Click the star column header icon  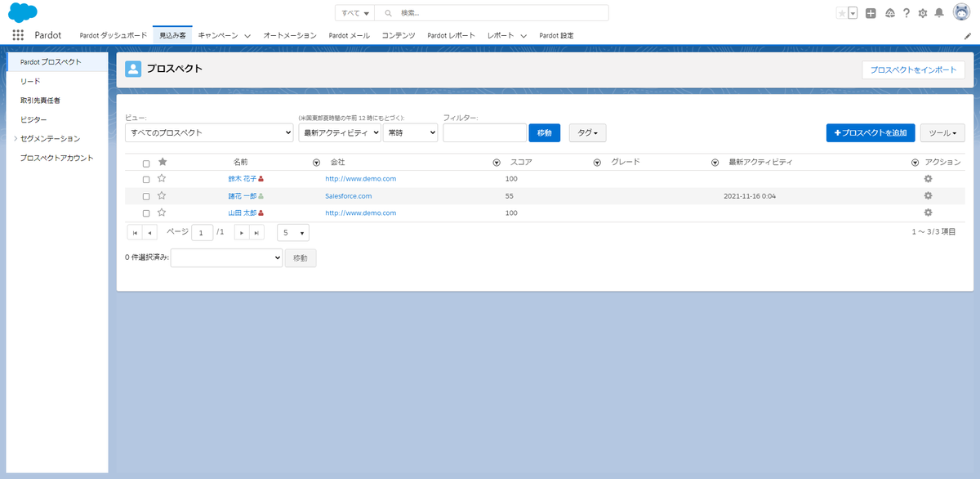click(x=163, y=162)
